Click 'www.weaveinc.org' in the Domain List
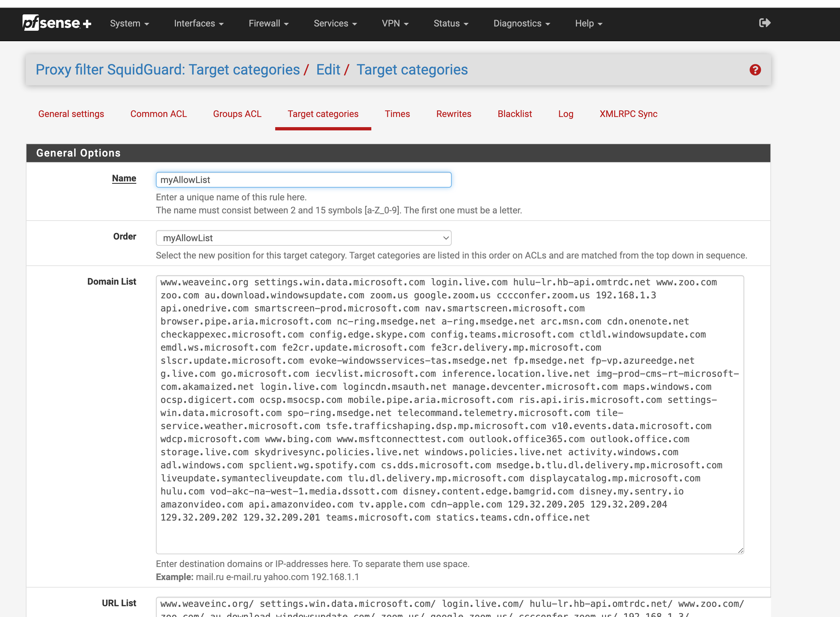 (x=204, y=282)
